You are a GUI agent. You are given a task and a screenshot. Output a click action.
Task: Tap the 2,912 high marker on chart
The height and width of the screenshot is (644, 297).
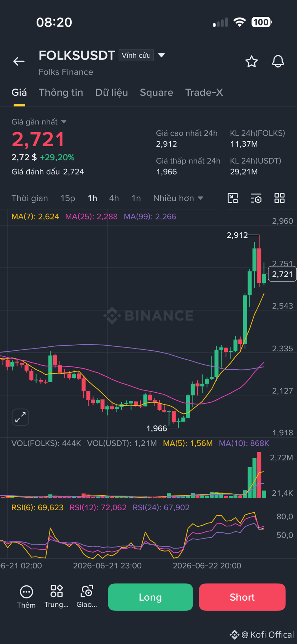click(x=237, y=235)
